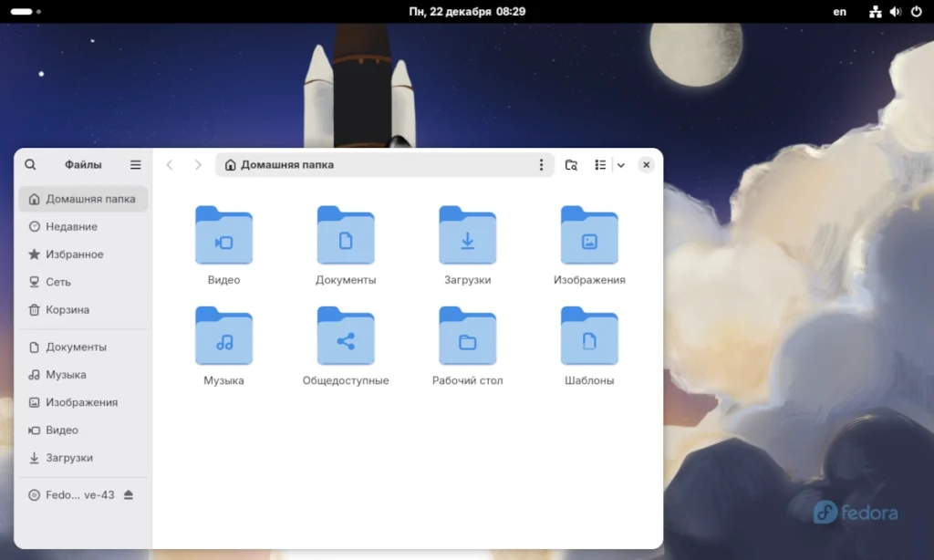
Task: Go forward with the right arrow
Action: pyautogui.click(x=198, y=164)
